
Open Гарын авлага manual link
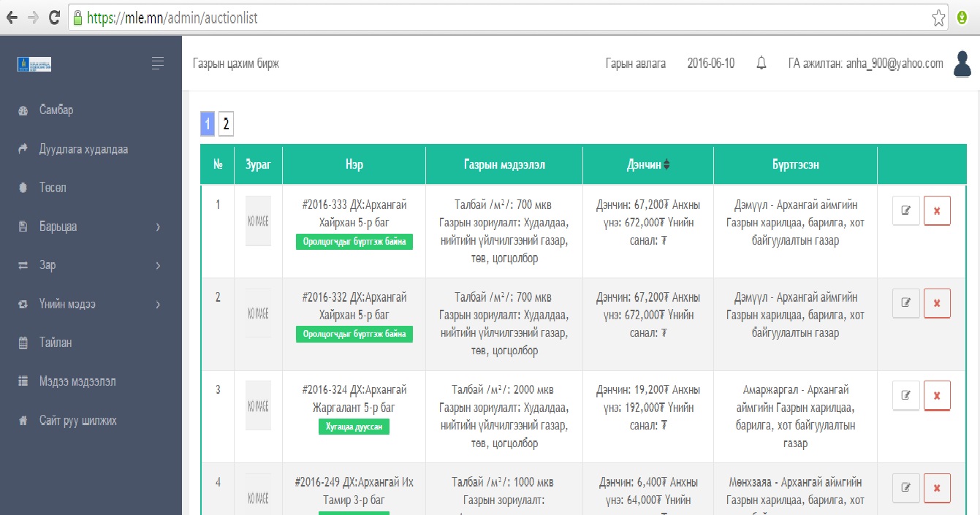tap(636, 64)
